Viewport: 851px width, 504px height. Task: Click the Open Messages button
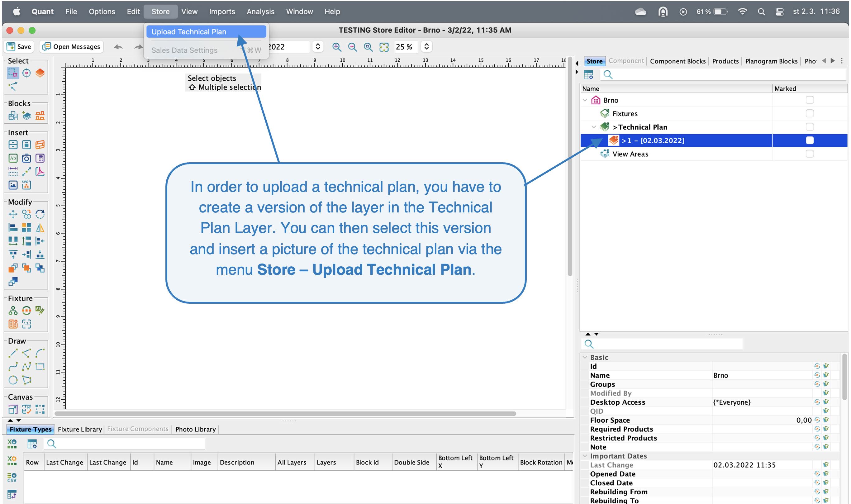coord(72,46)
